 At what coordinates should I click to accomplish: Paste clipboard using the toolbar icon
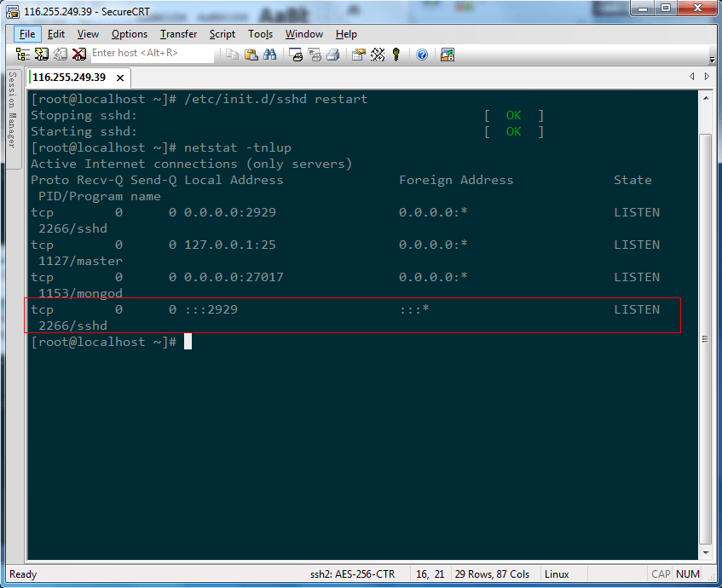251,54
